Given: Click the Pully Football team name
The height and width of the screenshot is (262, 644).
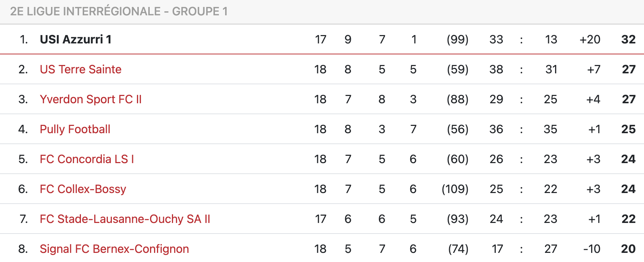Looking at the screenshot, I should tap(75, 129).
